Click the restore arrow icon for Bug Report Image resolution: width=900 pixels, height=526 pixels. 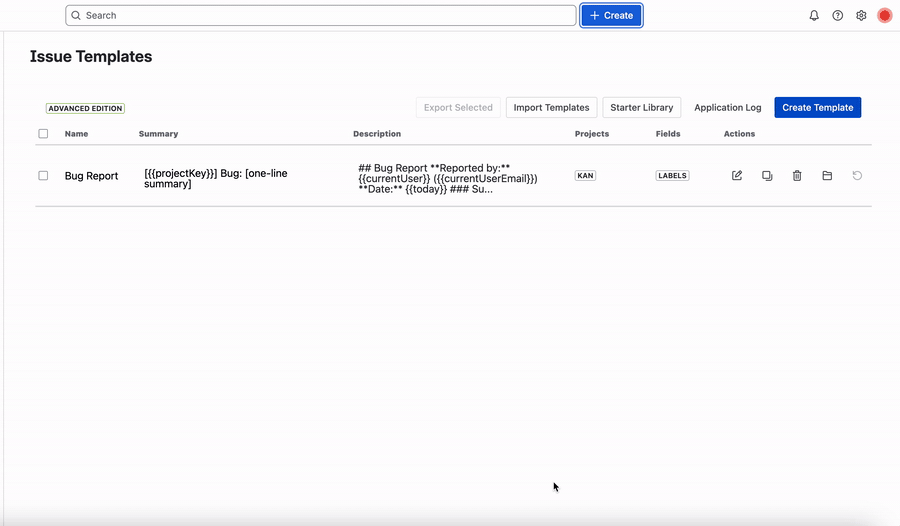(x=857, y=176)
